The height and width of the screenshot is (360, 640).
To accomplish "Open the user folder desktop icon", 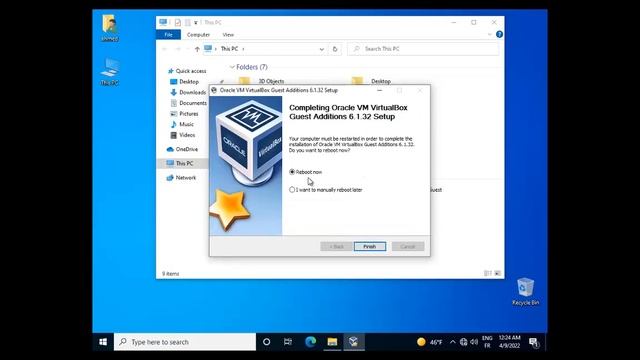I will click(109, 28).
